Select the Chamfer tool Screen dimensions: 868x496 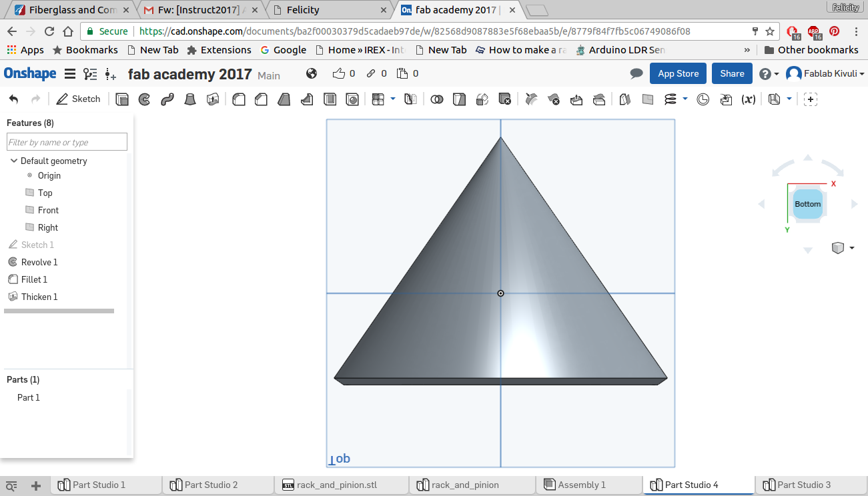262,99
